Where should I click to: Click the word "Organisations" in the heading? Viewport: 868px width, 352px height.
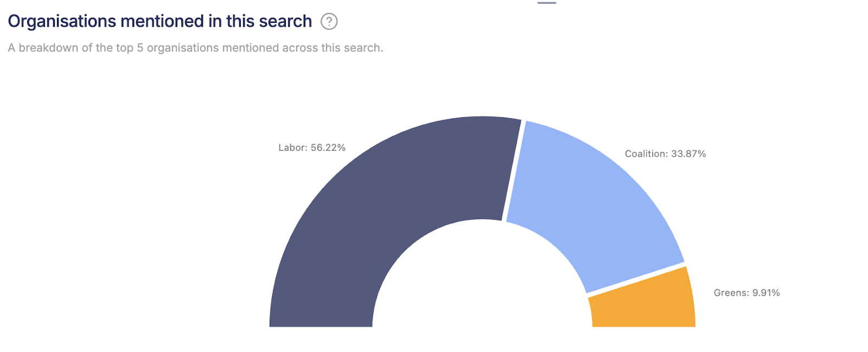(x=62, y=21)
